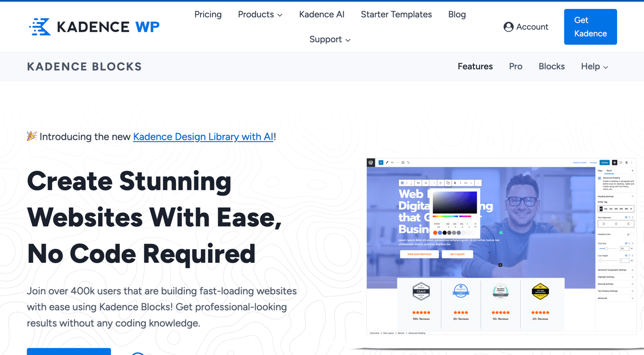Open Kadence AI from the navigation
The height and width of the screenshot is (355, 644).
(x=322, y=15)
